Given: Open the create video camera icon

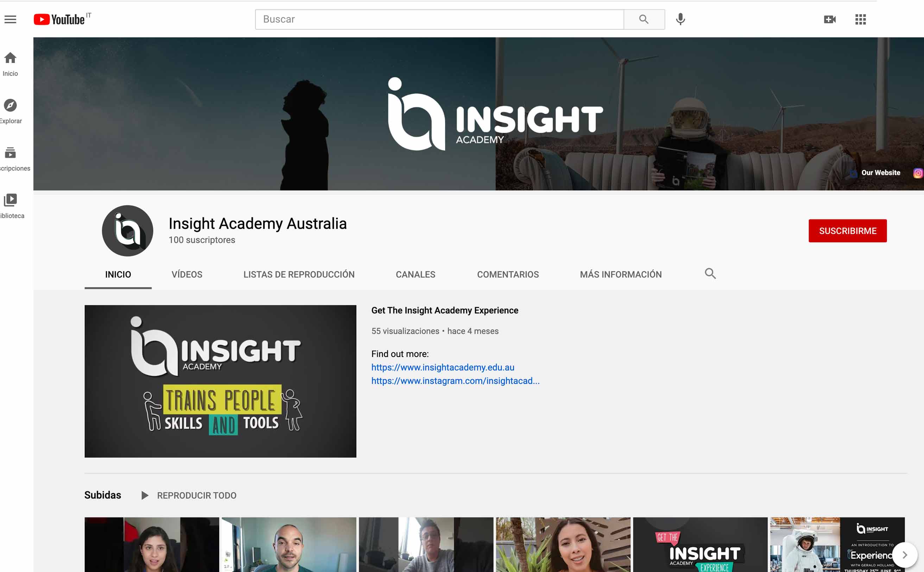Looking at the screenshot, I should pyautogui.click(x=829, y=19).
